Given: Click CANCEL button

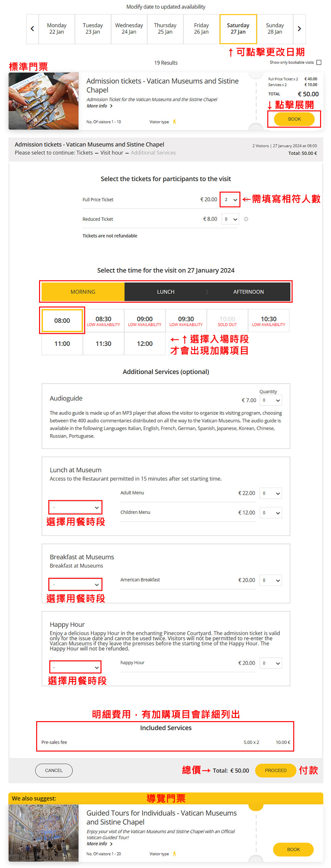Looking at the screenshot, I should pyautogui.click(x=54, y=770).
